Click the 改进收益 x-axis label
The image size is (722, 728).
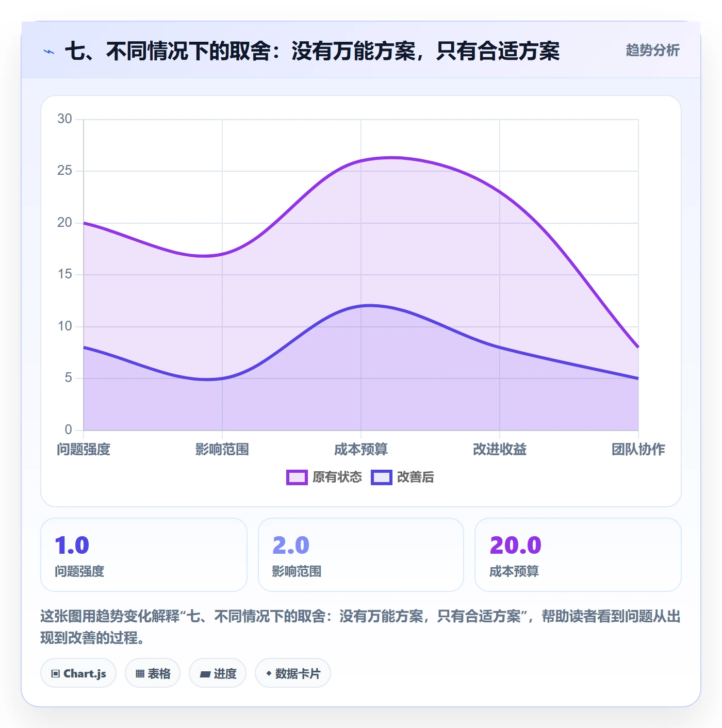(500, 450)
